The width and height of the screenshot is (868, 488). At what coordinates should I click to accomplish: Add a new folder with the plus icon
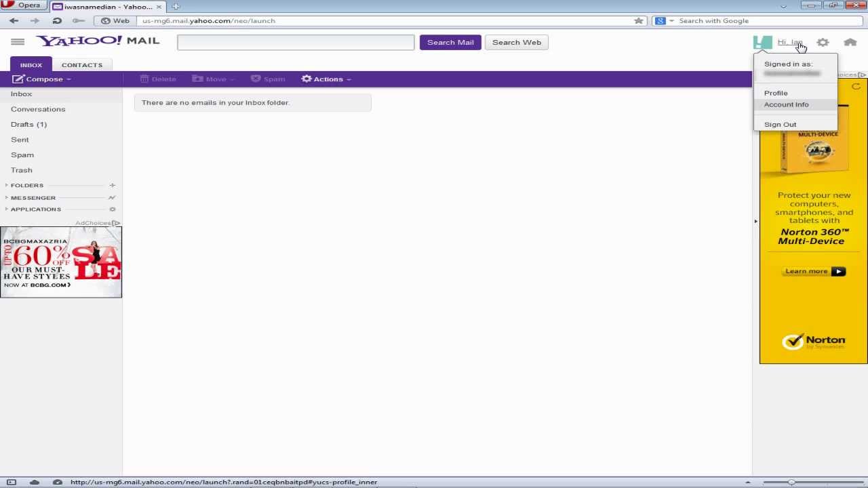[x=113, y=185]
